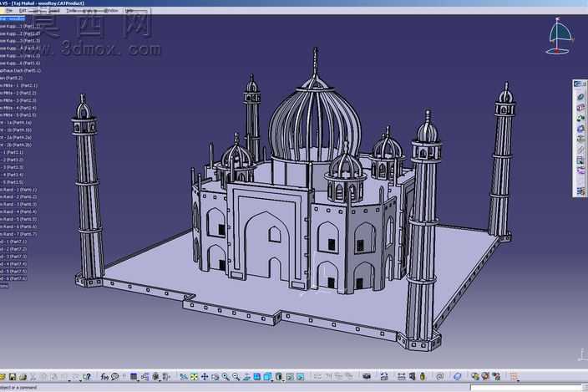Click the 3D compass in the corner
This screenshot has height=392, width=588.
coord(560,37)
